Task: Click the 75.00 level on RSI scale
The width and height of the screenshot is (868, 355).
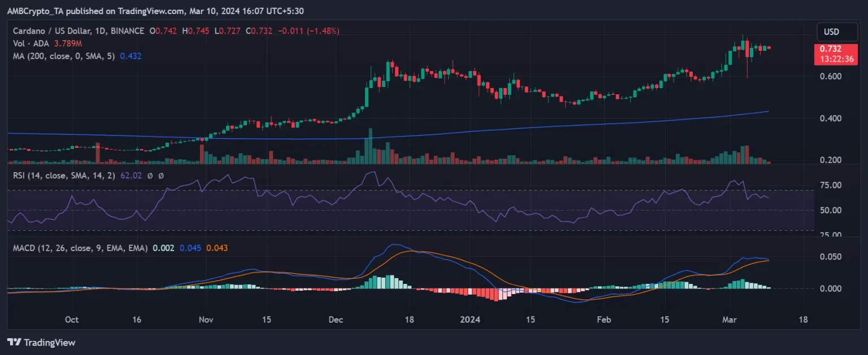Action: 831,185
